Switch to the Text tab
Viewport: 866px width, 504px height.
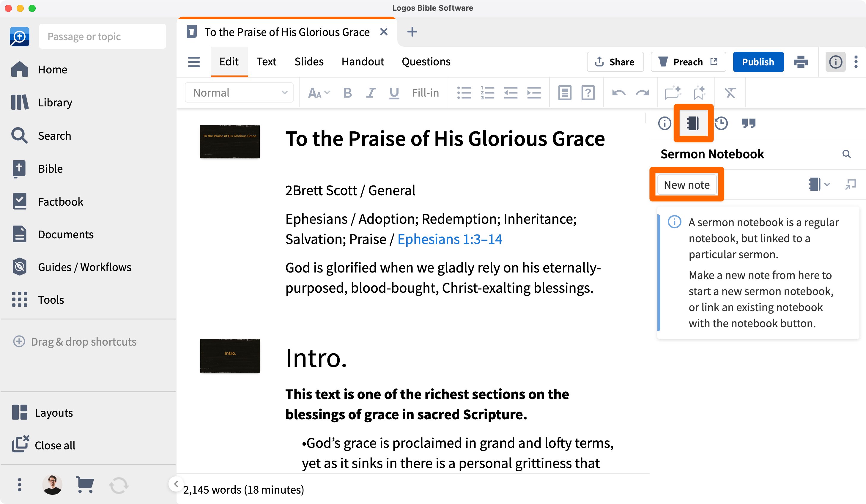pos(266,62)
